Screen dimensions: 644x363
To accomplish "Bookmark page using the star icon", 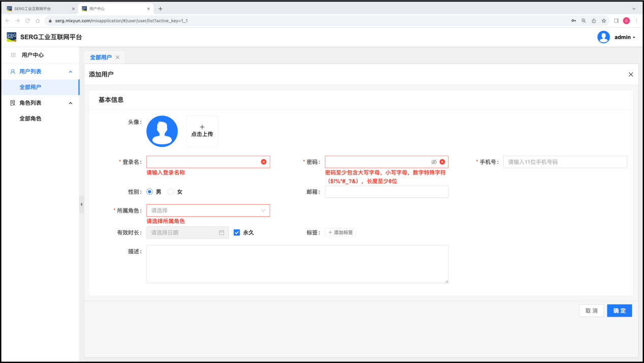I will [604, 21].
